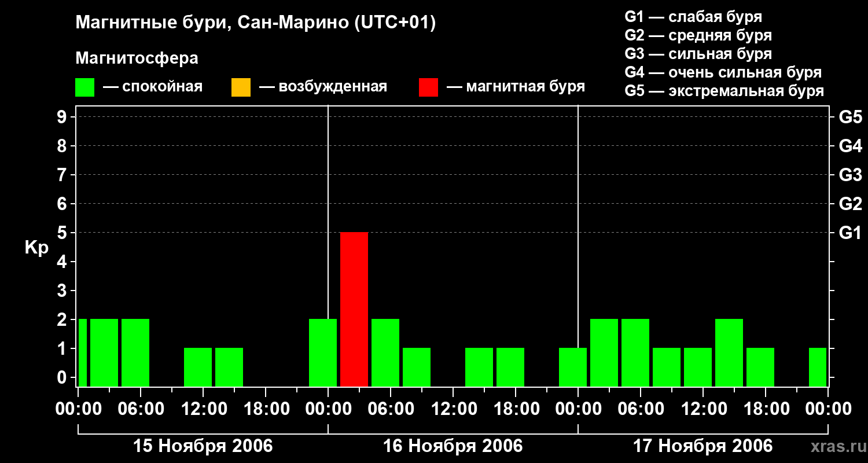This screenshot has width=868, height=463.
Task: Click the G3 label on the right axis
Action: pyautogui.click(x=850, y=175)
